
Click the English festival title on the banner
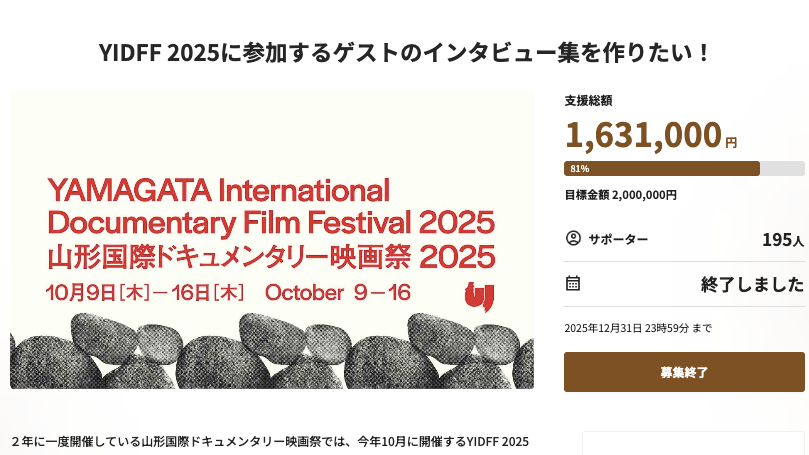click(x=270, y=205)
